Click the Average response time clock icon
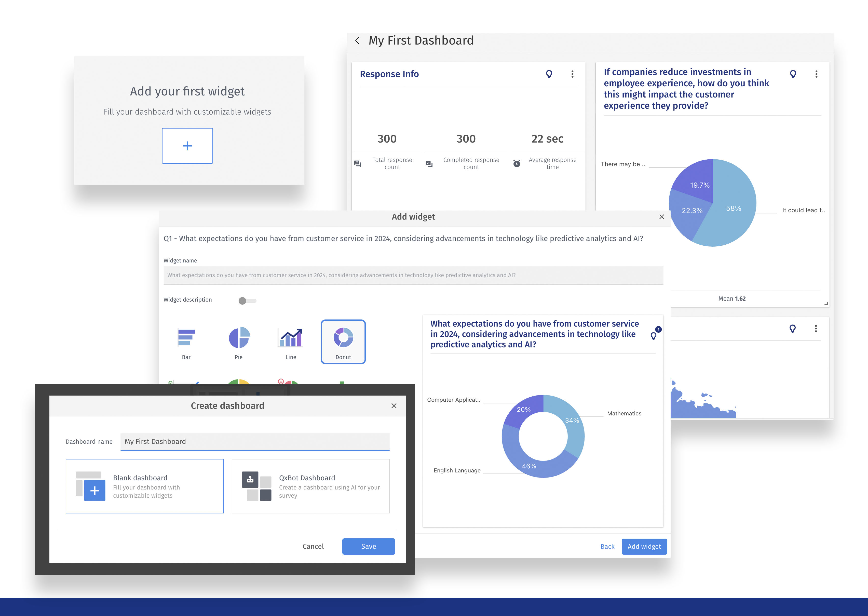The height and width of the screenshot is (616, 868). point(517,163)
